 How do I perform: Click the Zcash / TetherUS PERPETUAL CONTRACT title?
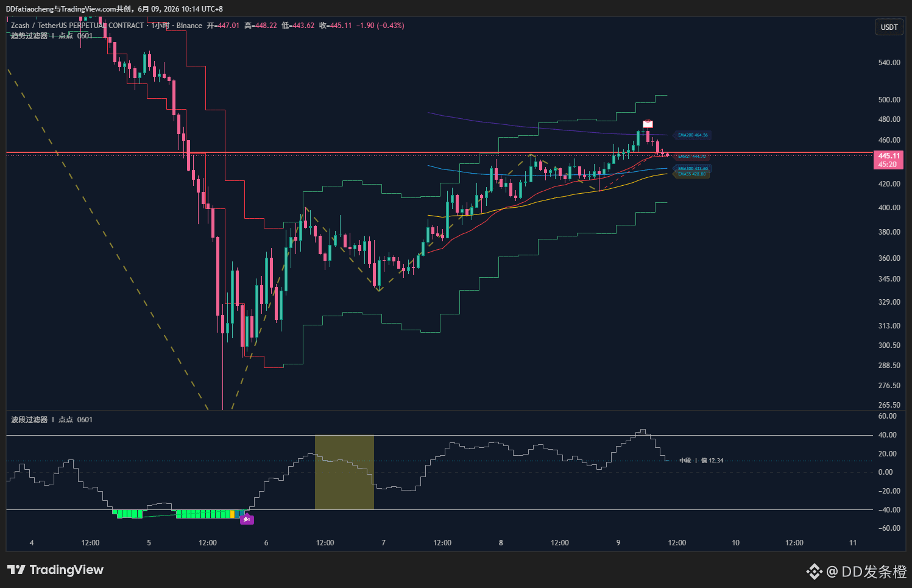coord(77,26)
